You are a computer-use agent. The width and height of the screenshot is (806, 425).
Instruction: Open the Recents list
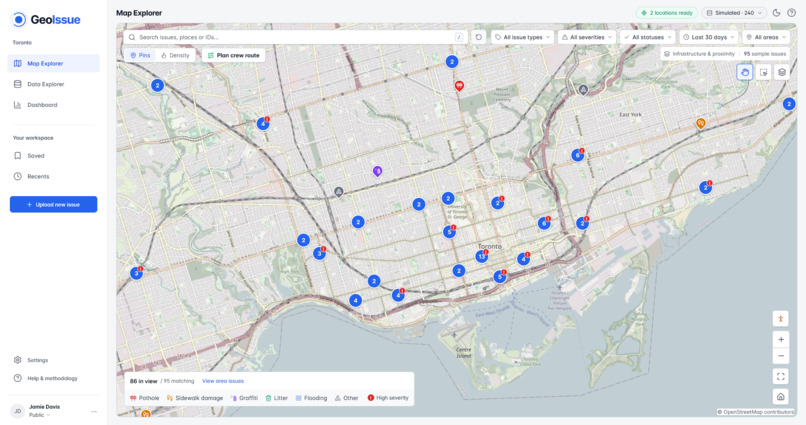(x=53, y=176)
